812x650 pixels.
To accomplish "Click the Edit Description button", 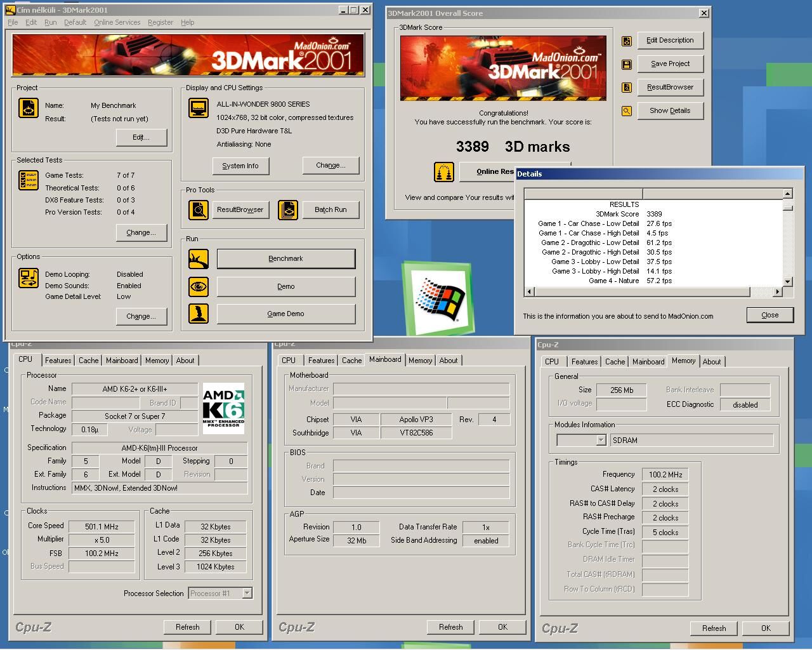I will (x=671, y=40).
